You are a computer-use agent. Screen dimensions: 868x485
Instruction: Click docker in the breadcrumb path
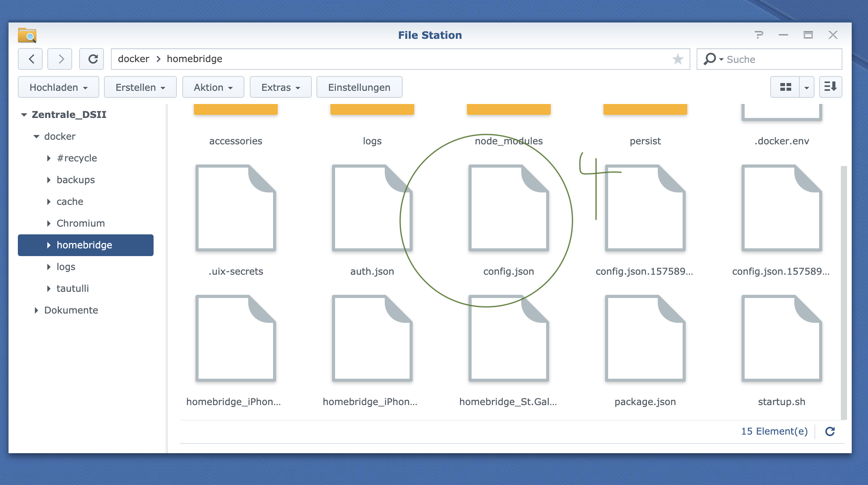click(x=133, y=59)
